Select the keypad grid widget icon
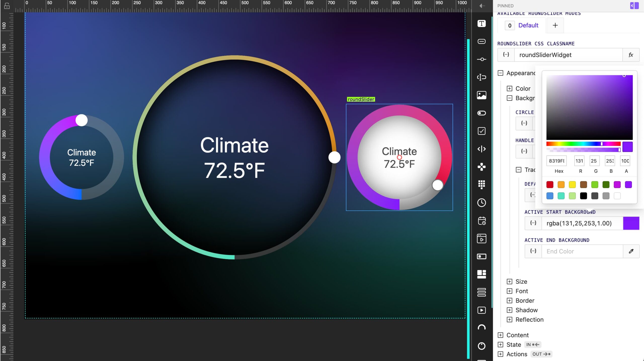644x361 pixels. tap(481, 185)
